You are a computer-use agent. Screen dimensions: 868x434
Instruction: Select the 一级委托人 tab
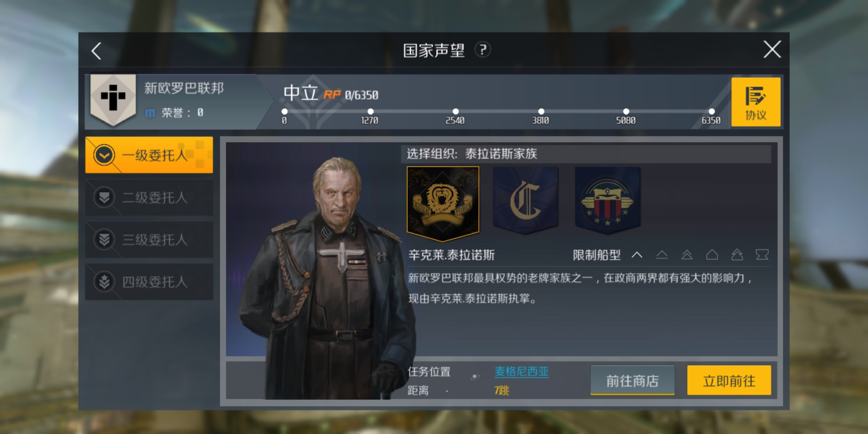pos(149,155)
